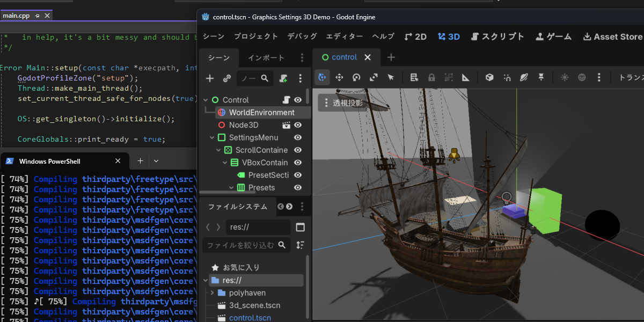The width and height of the screenshot is (644, 322).
Task: Add a new scene tab with plus
Action: tap(391, 57)
